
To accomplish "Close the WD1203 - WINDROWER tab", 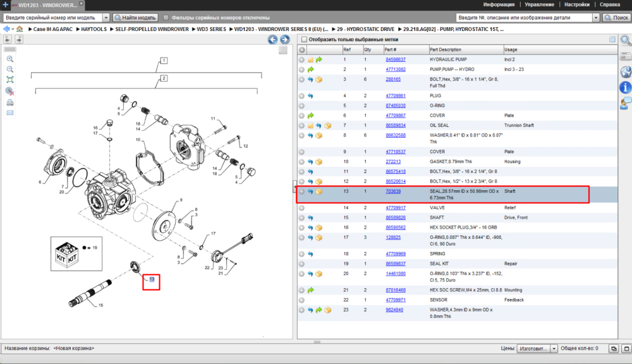I will click(81, 3).
